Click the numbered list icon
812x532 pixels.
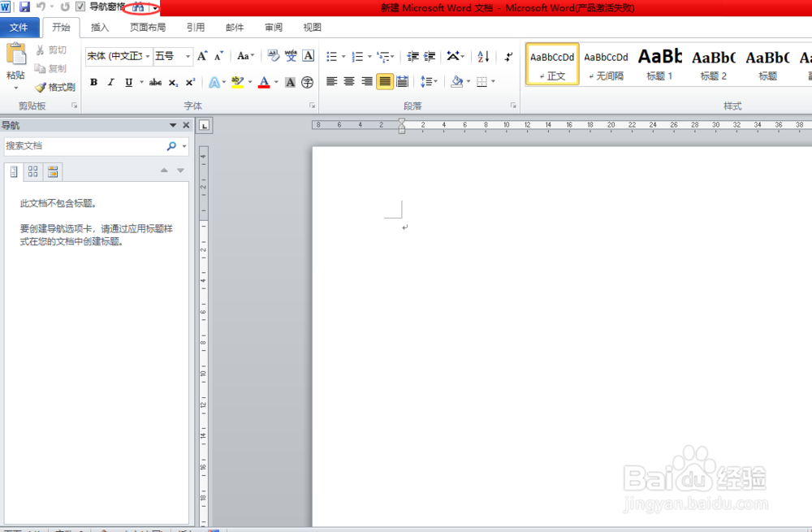click(358, 56)
